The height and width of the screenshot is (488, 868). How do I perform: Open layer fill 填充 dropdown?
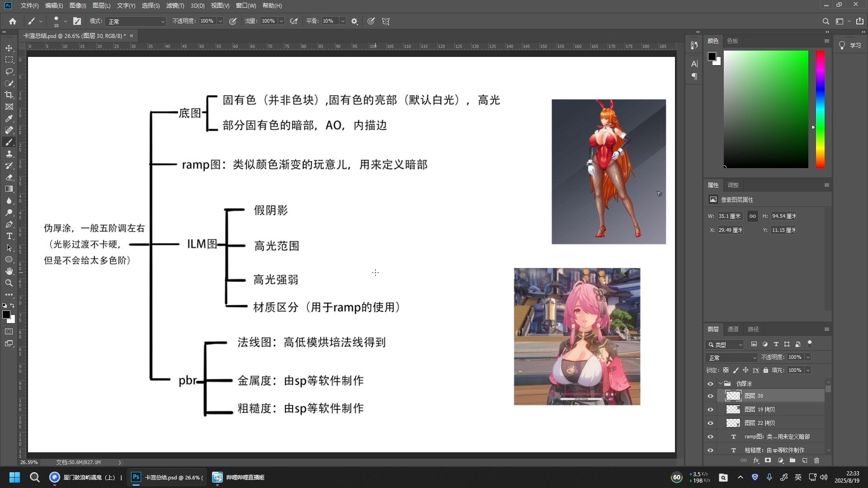[808, 370]
